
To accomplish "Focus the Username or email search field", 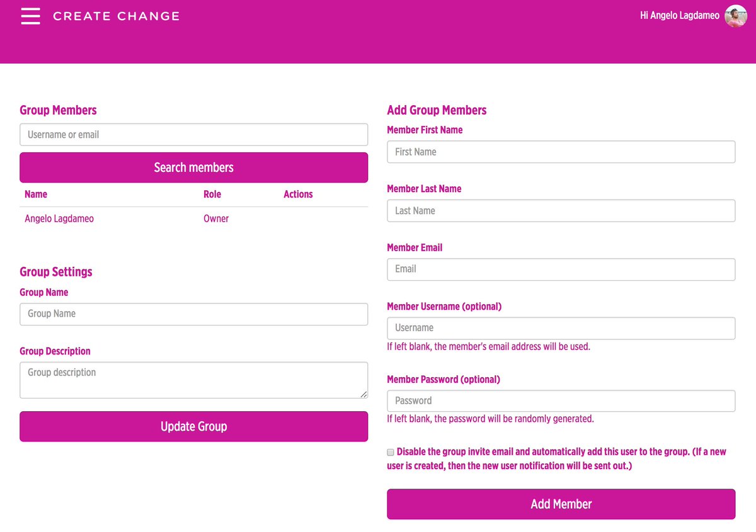I will coord(194,135).
